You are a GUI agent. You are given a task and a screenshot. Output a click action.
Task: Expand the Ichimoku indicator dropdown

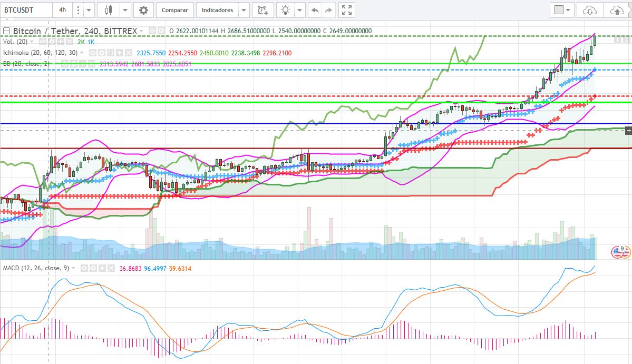click(x=82, y=53)
